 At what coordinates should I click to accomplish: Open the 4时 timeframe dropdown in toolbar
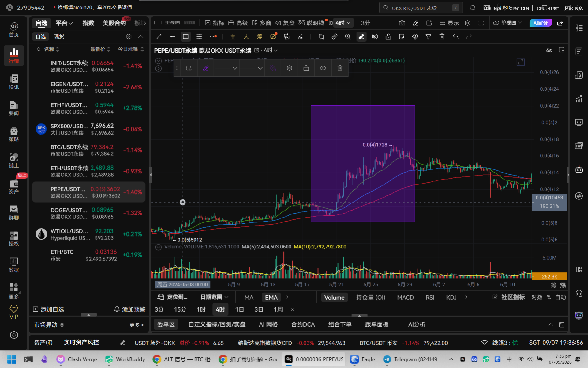pos(343,23)
